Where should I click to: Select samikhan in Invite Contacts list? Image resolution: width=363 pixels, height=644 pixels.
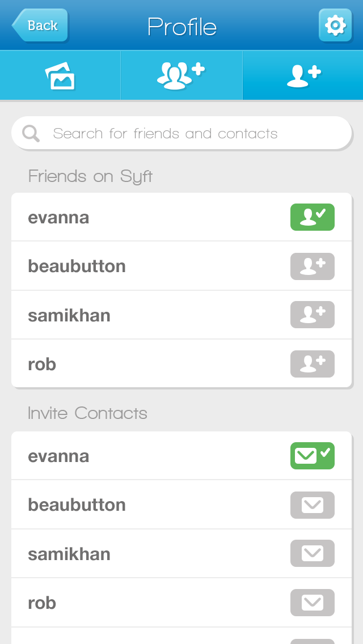click(x=69, y=554)
